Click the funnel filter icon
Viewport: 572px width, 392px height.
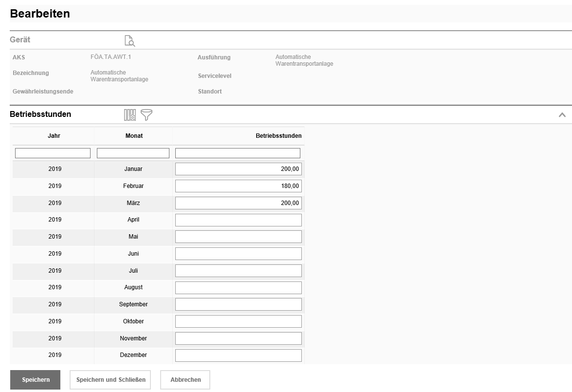tap(147, 115)
